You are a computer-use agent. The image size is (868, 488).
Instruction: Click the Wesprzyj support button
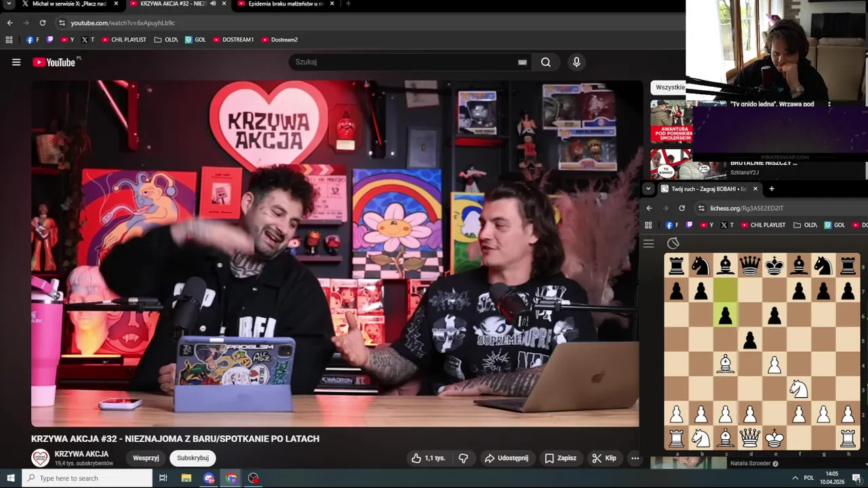146,458
